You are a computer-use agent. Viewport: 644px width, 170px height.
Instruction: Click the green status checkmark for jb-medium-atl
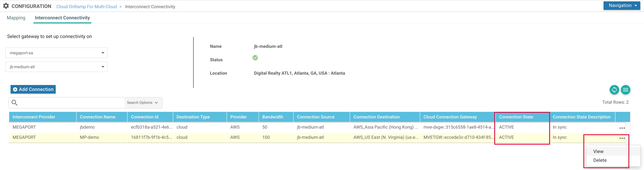(x=255, y=58)
